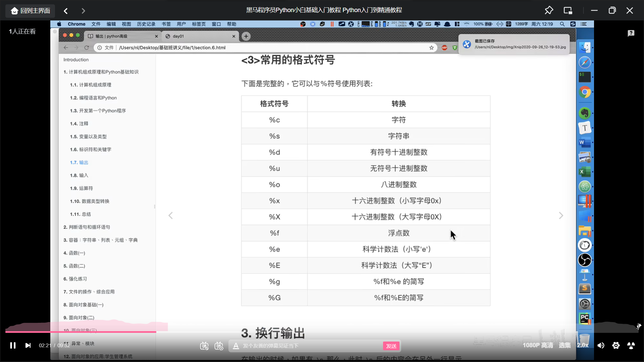The image size is (644, 362).
Task: Open the 1080P 高清 quality dropdown
Action: [538, 345]
